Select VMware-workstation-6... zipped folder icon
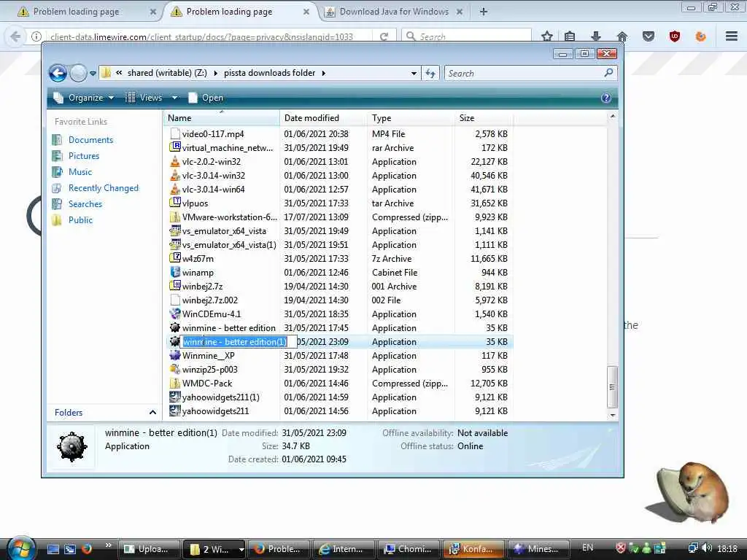The width and height of the screenshot is (747, 560). tap(175, 217)
